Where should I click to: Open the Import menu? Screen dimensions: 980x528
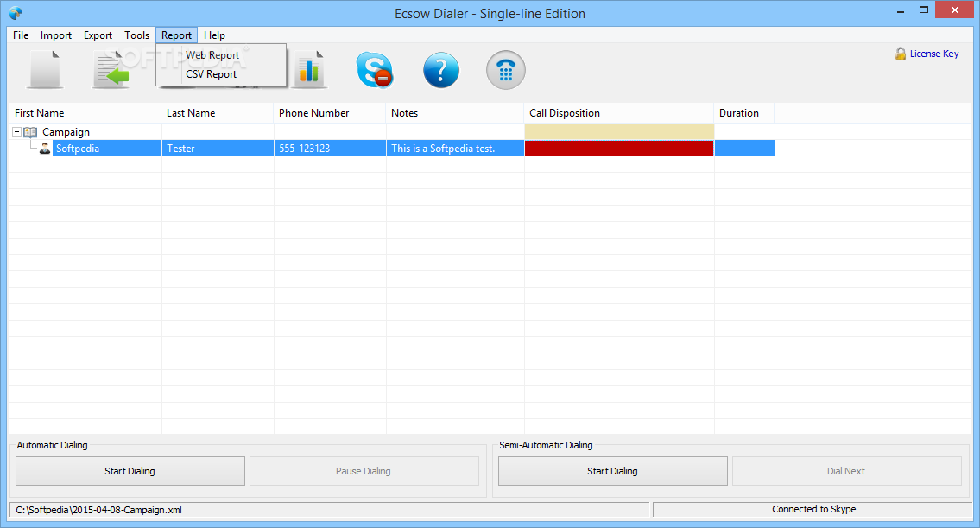pyautogui.click(x=56, y=35)
